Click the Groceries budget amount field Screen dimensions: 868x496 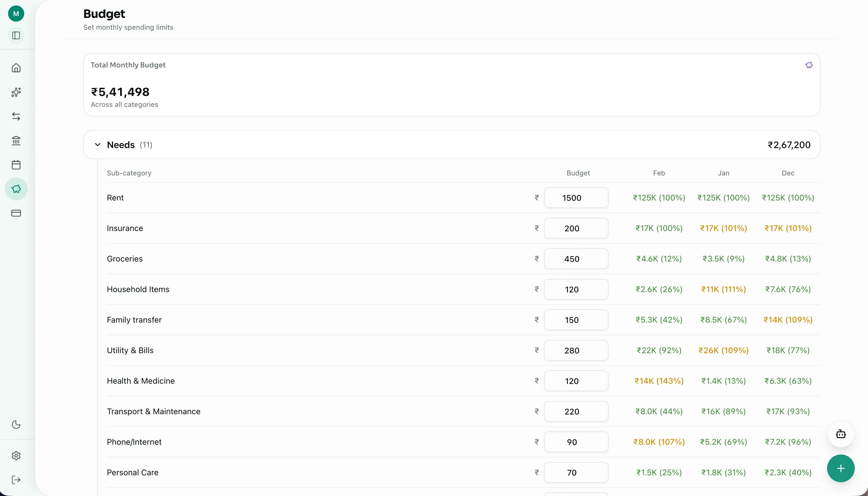tap(576, 259)
